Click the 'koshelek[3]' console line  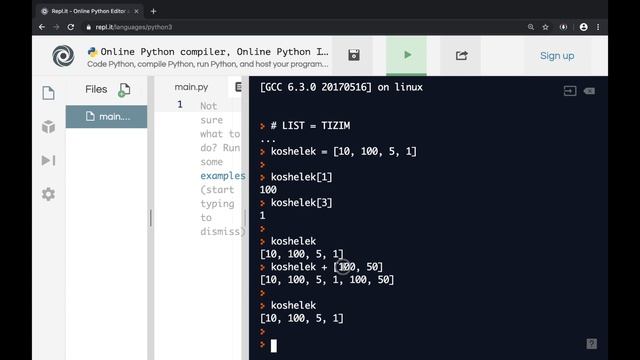[302, 203]
